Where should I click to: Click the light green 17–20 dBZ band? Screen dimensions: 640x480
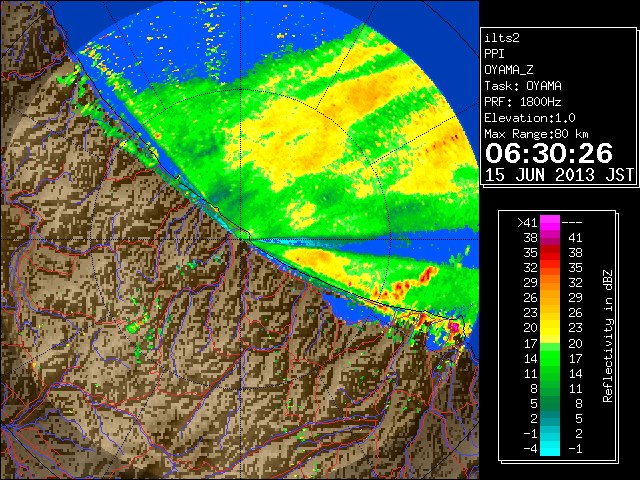550,343
